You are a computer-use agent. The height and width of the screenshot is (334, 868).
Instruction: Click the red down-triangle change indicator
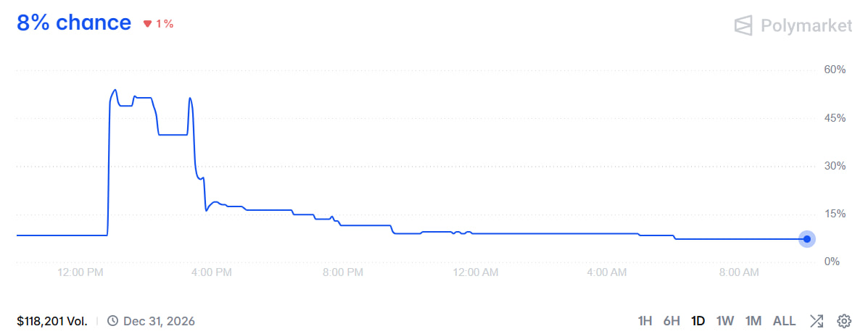click(147, 24)
